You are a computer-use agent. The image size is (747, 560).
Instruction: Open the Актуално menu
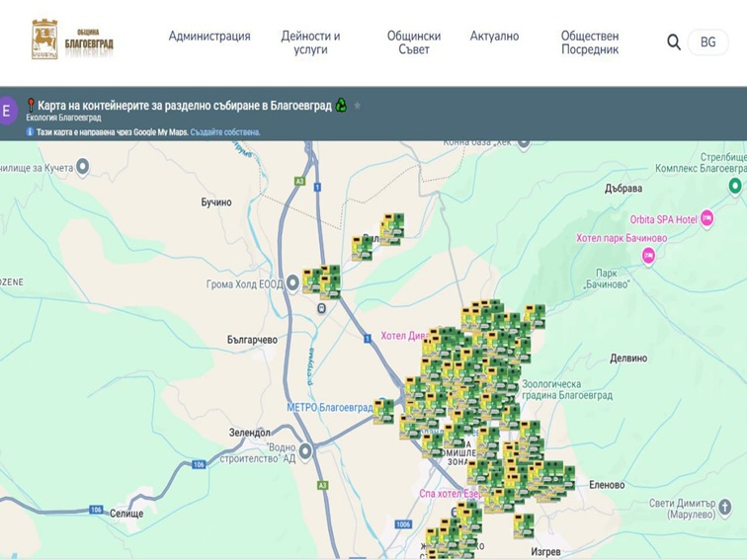(494, 37)
